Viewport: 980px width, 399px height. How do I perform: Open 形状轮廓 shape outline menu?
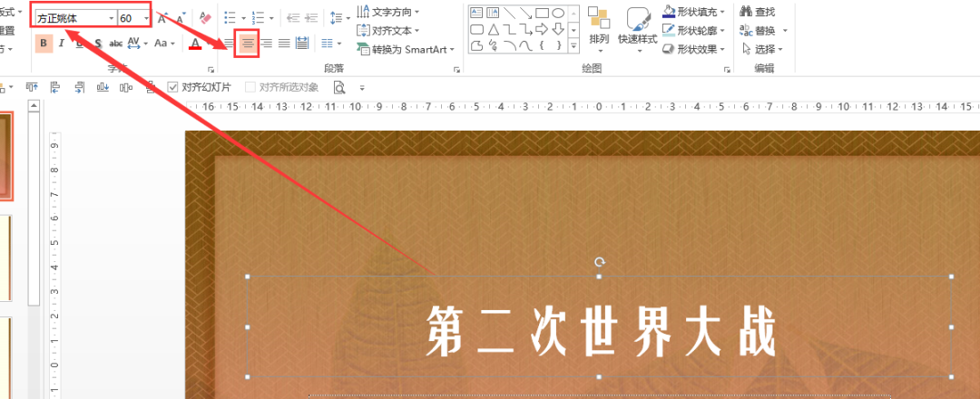694,30
